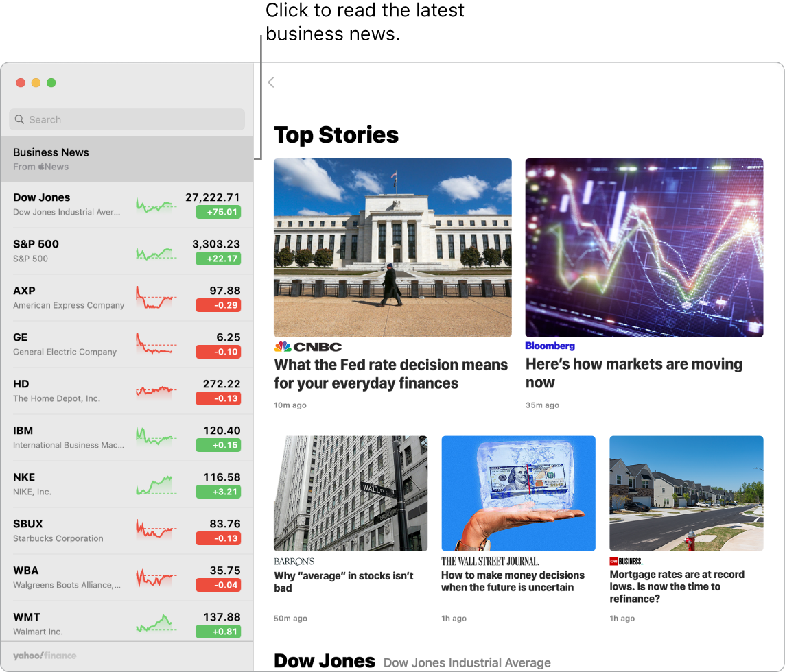Open the Fed rate decision article
785x672 pixels.
tap(390, 374)
